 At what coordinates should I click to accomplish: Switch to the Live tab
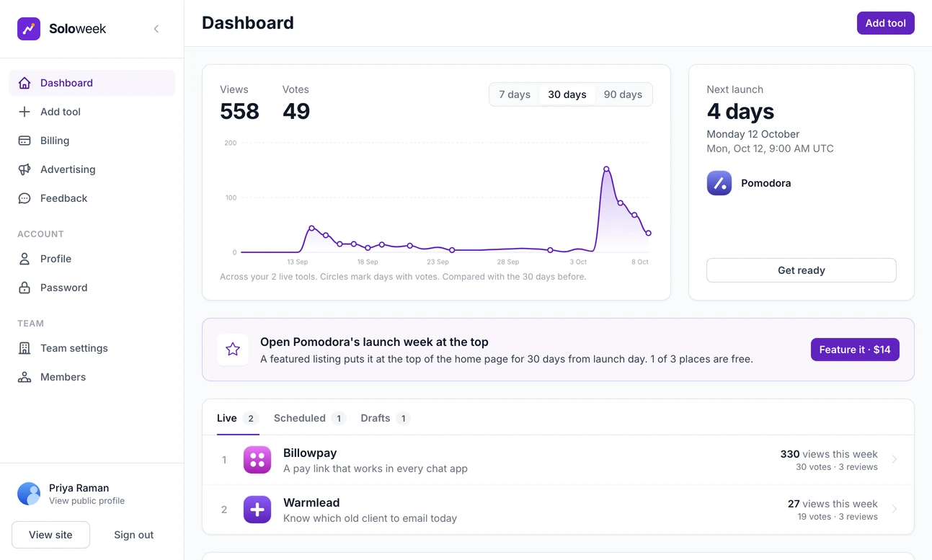(238, 418)
